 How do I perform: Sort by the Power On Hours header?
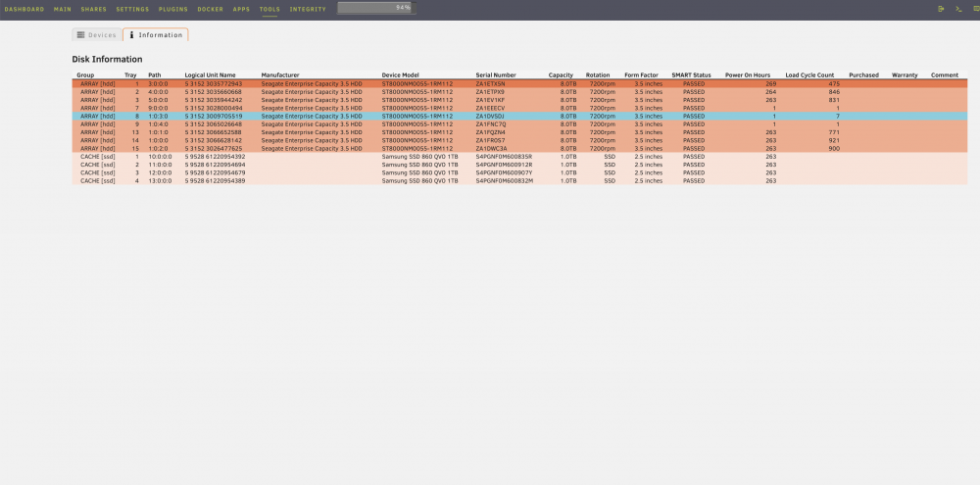(x=748, y=75)
